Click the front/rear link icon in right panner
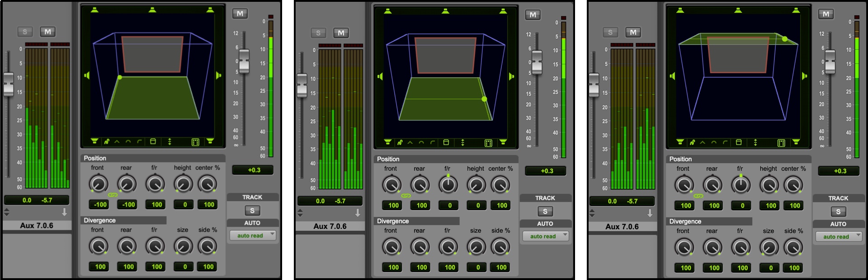The image size is (868, 280). (698, 196)
